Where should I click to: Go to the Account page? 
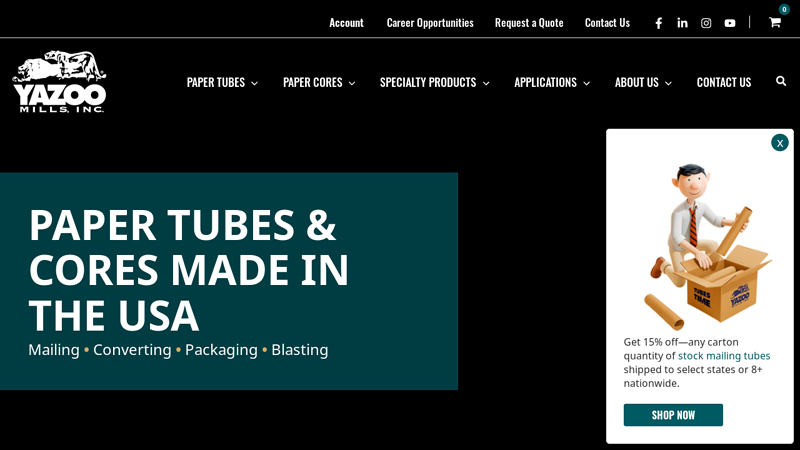[x=346, y=22]
